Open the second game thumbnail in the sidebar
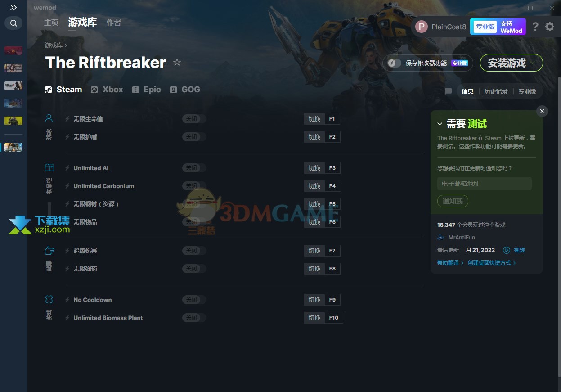The width and height of the screenshot is (561, 392). point(13,68)
